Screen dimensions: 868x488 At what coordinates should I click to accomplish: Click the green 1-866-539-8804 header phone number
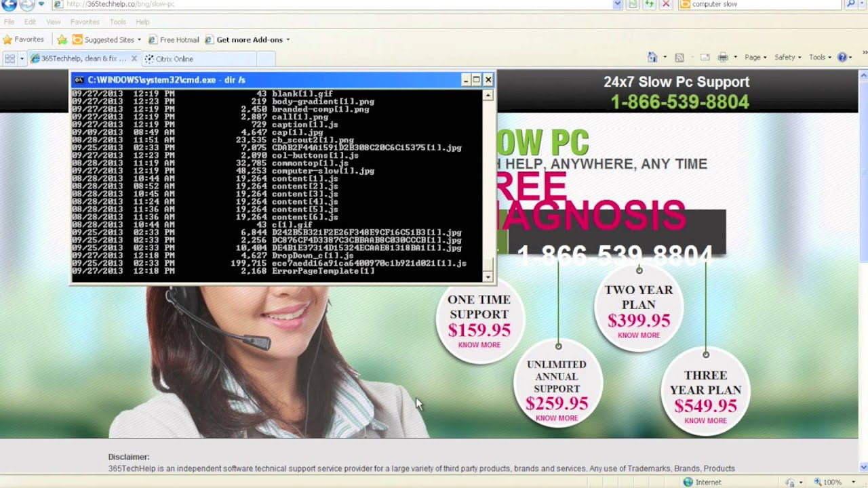679,102
